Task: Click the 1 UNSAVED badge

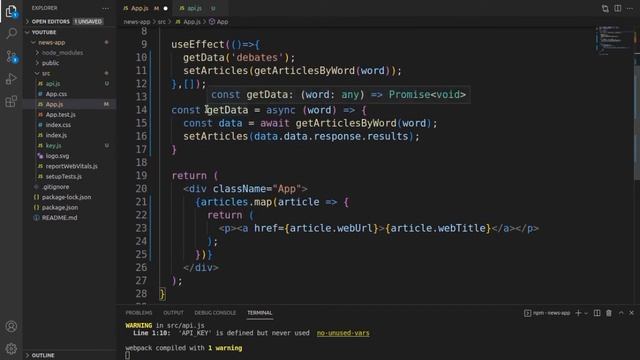Action: [88, 21]
